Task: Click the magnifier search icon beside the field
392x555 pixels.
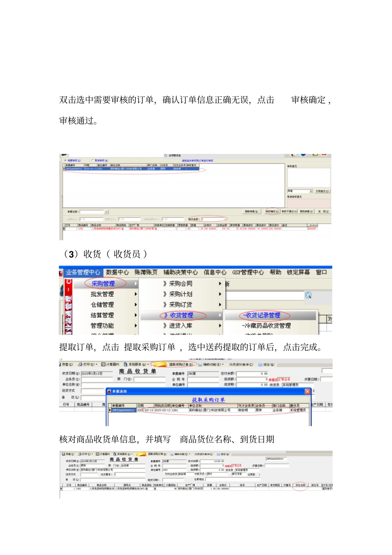Action: [308, 295]
